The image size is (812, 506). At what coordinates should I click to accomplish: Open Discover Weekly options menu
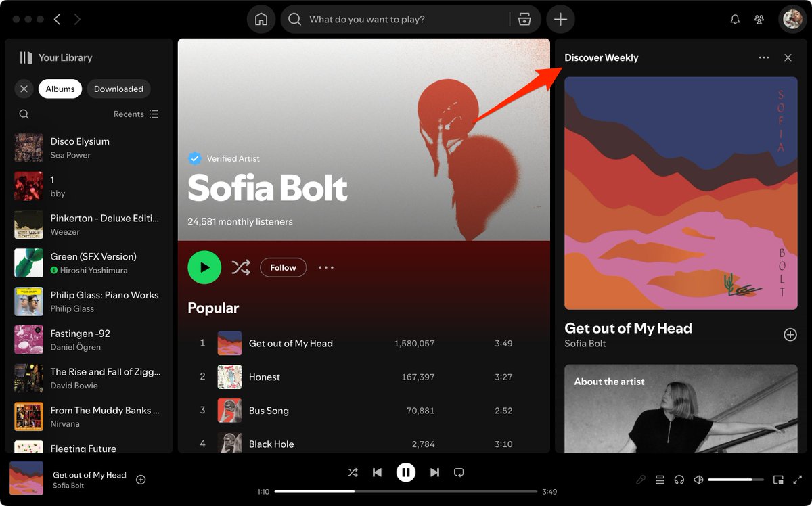764,57
